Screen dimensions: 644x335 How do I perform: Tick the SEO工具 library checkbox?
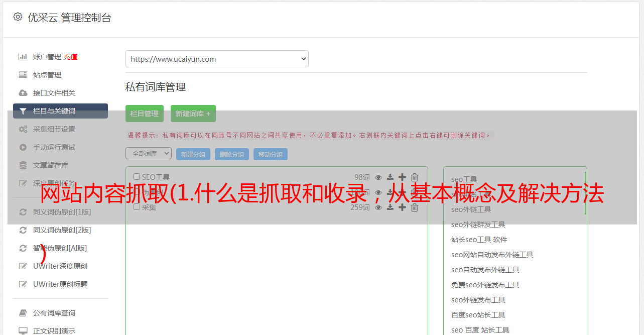pyautogui.click(x=137, y=177)
